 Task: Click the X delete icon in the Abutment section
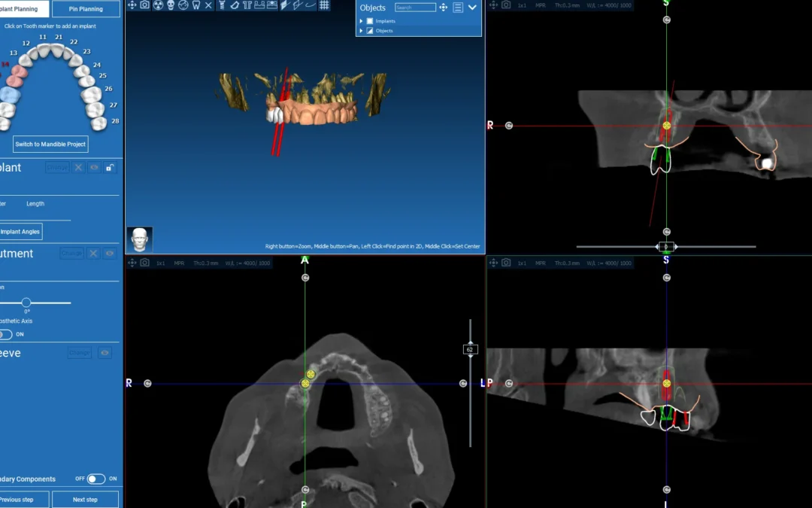[x=93, y=254]
